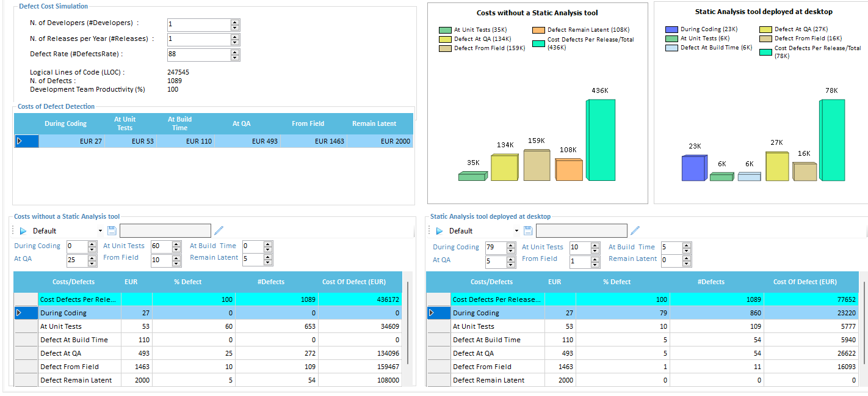
Task: Click the blue During Coding legend swatch
Action: [x=671, y=29]
